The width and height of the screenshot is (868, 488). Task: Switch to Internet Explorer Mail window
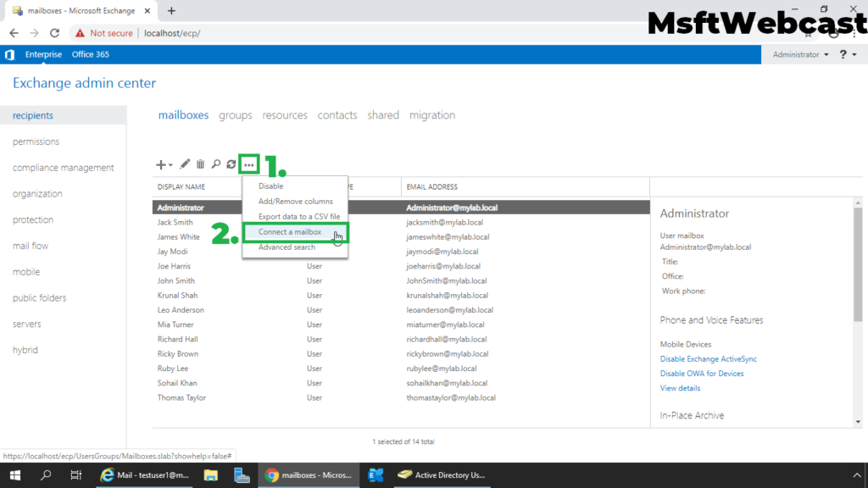pyautogui.click(x=145, y=474)
